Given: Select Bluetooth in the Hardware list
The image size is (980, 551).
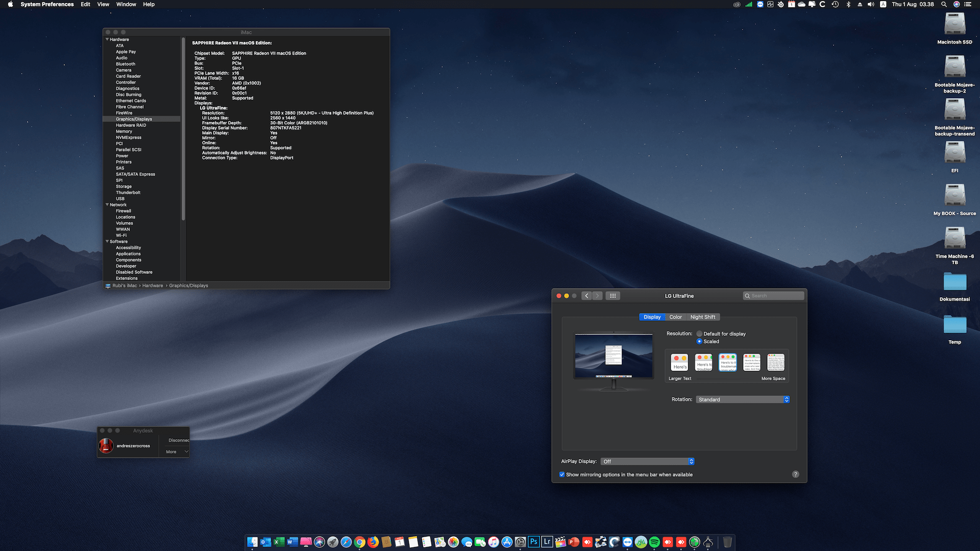Looking at the screenshot, I should 125,64.
